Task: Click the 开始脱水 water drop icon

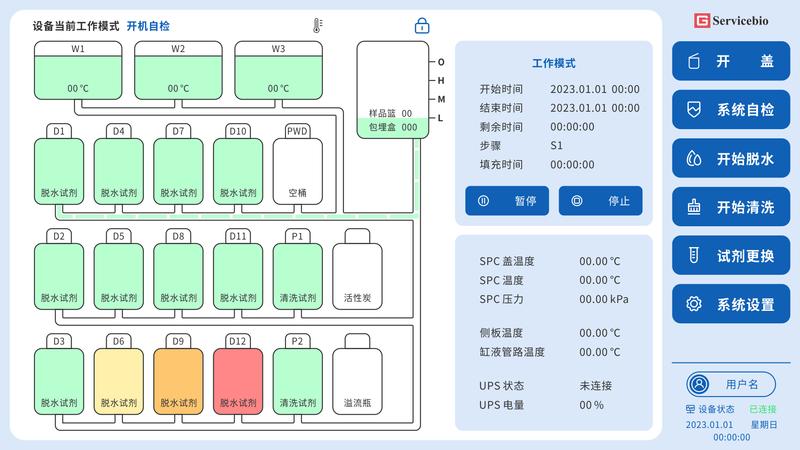Action: pyautogui.click(x=693, y=158)
